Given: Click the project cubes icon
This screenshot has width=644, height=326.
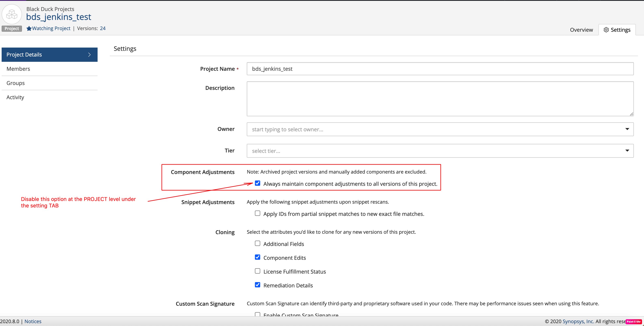Looking at the screenshot, I should coord(12,14).
